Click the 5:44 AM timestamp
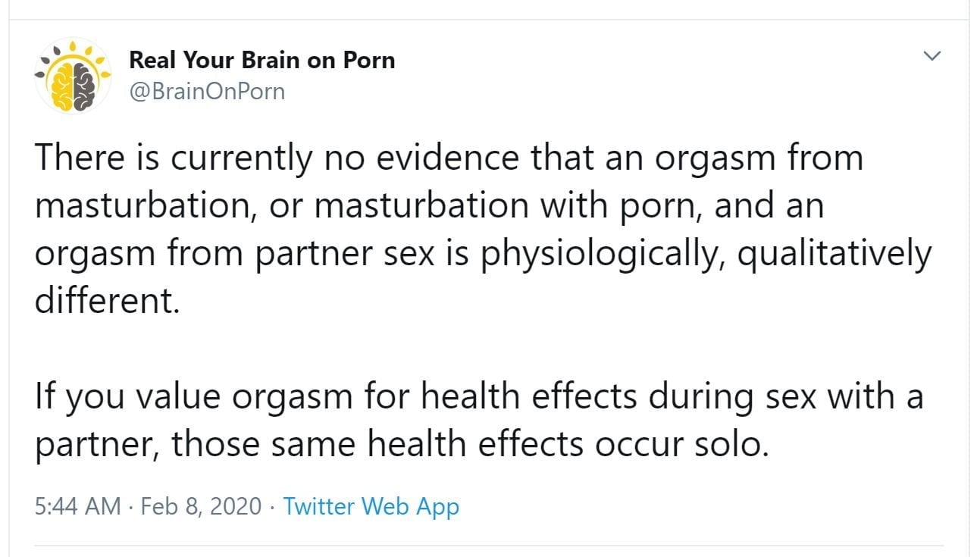This screenshot has width=980, height=557. pos(77,505)
